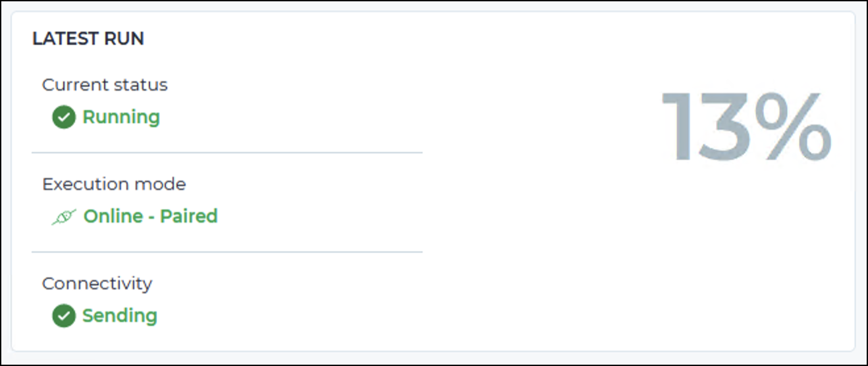Select the Online - Paired mode text
This screenshot has width=868, height=366.
click(150, 216)
